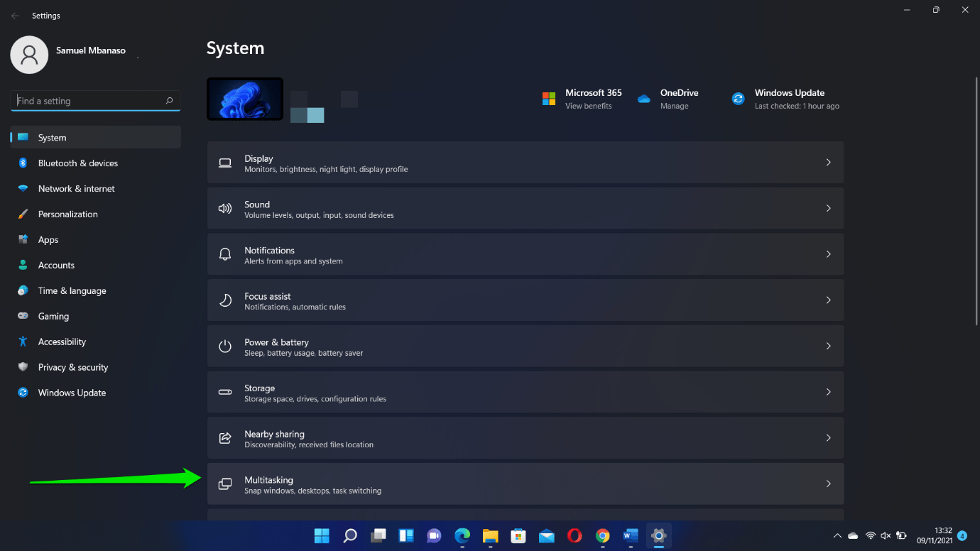Click OneDrive Manage link
The image size is (980, 551).
pyautogui.click(x=674, y=106)
